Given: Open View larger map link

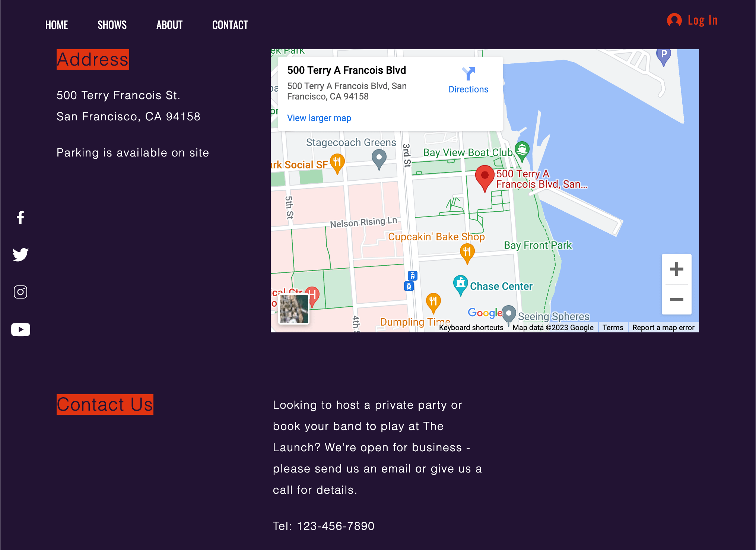Looking at the screenshot, I should pyautogui.click(x=319, y=118).
